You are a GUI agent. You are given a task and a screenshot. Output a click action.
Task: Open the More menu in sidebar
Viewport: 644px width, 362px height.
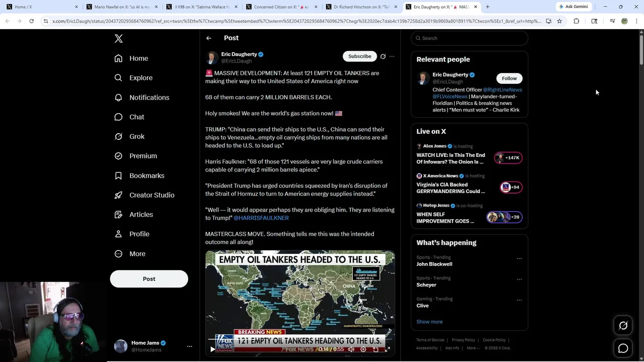tap(130, 254)
